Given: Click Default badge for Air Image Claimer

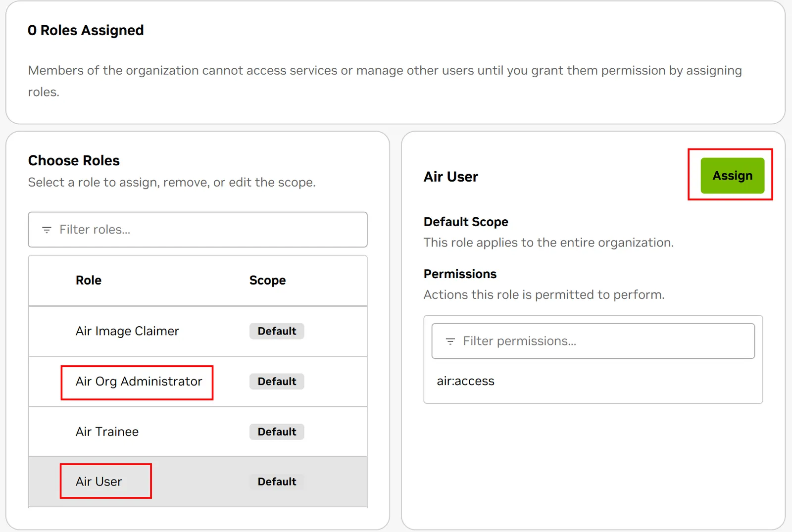Looking at the screenshot, I should (x=277, y=331).
